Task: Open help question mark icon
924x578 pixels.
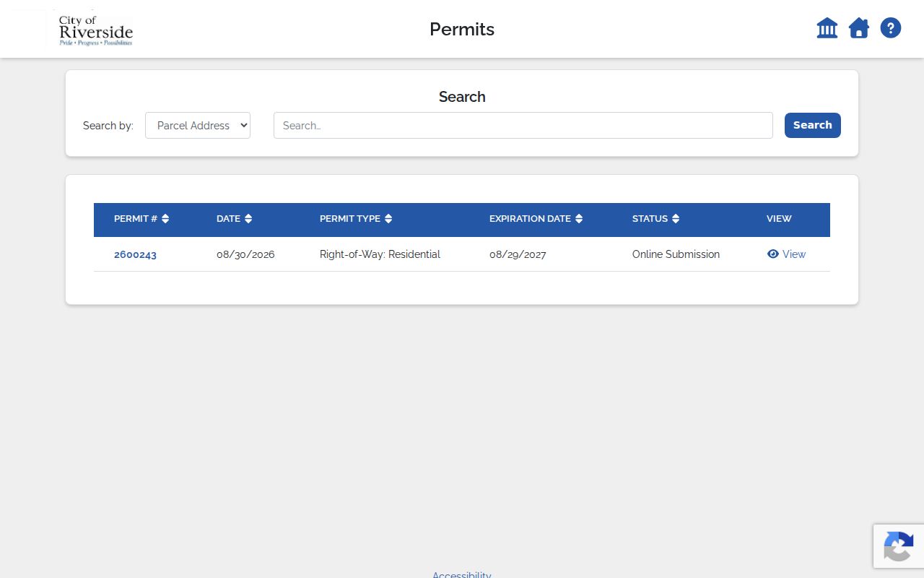Action: (891, 28)
